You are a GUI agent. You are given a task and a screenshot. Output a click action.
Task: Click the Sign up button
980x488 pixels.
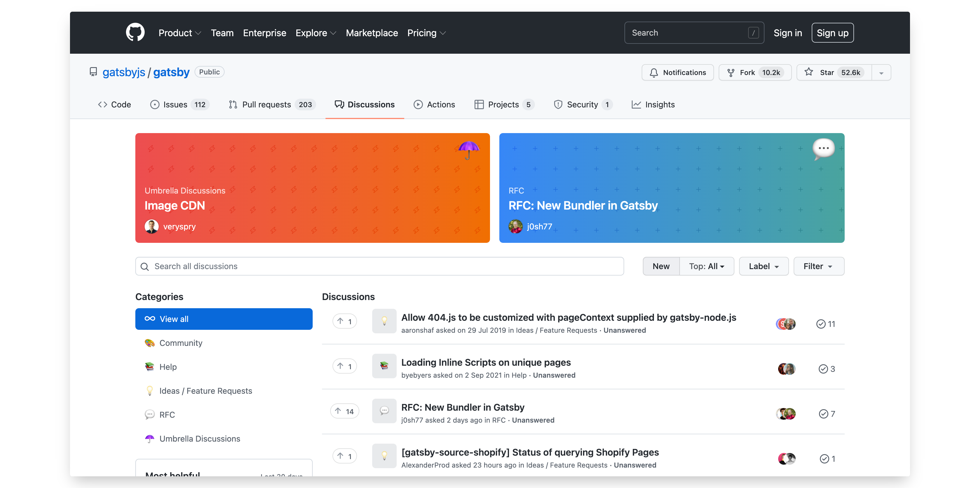(x=832, y=33)
